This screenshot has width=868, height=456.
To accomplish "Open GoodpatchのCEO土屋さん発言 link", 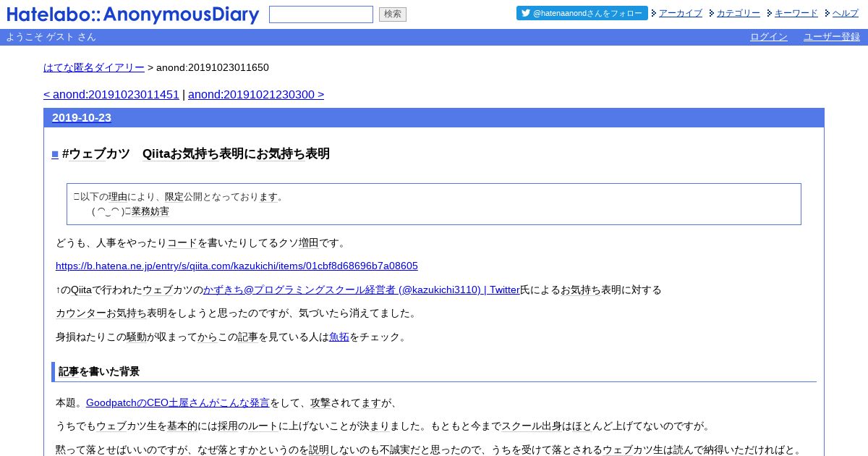I will (178, 402).
